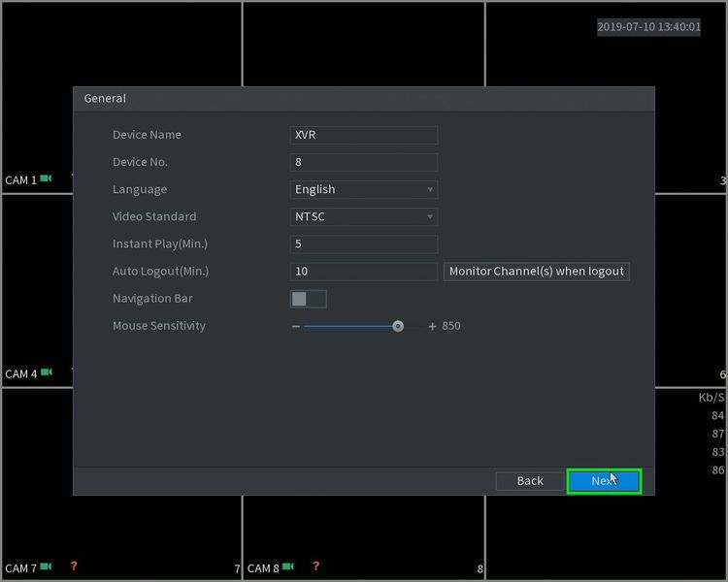Open the Language dropdown showing English
This screenshot has height=582, width=728.
tap(364, 189)
